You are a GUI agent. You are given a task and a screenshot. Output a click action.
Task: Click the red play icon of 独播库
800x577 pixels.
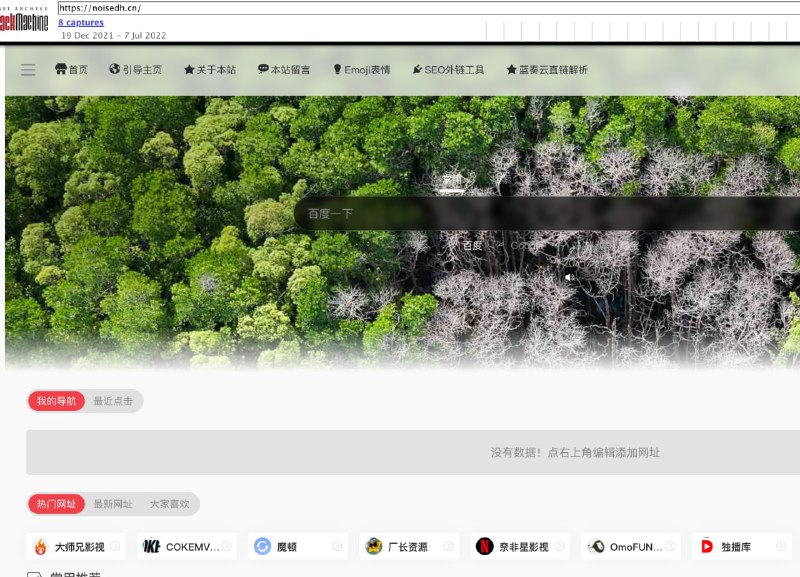click(707, 546)
